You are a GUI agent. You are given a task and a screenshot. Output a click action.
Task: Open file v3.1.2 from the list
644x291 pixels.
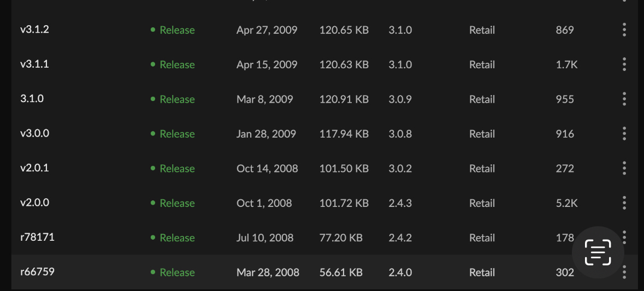(34, 29)
